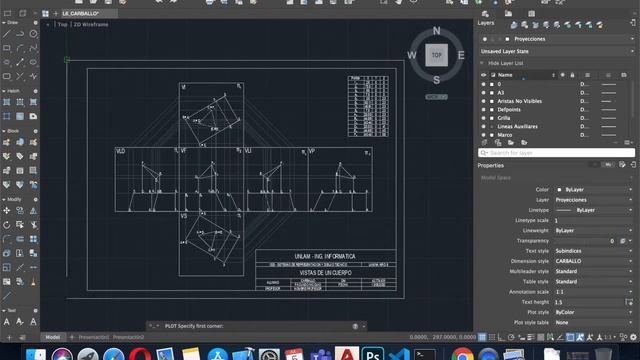Viewport: 640px width, 360px height.
Task: Toggle visibility of layer 0
Action: tap(484, 84)
